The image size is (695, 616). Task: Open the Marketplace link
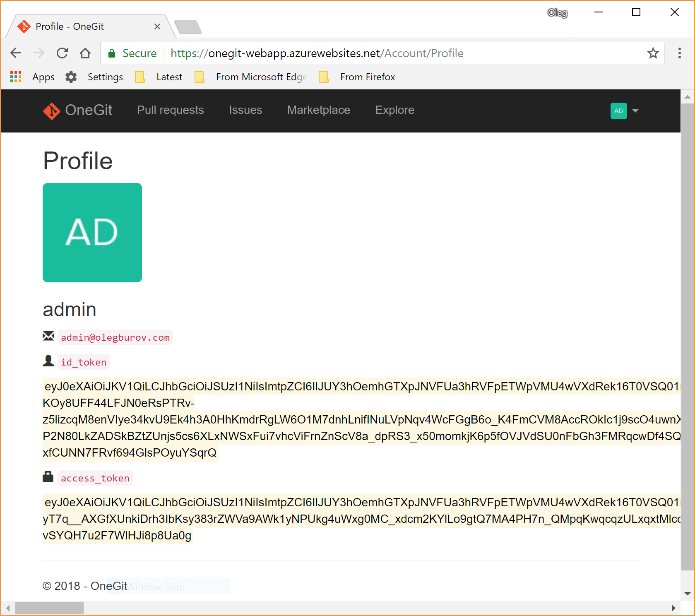click(318, 110)
